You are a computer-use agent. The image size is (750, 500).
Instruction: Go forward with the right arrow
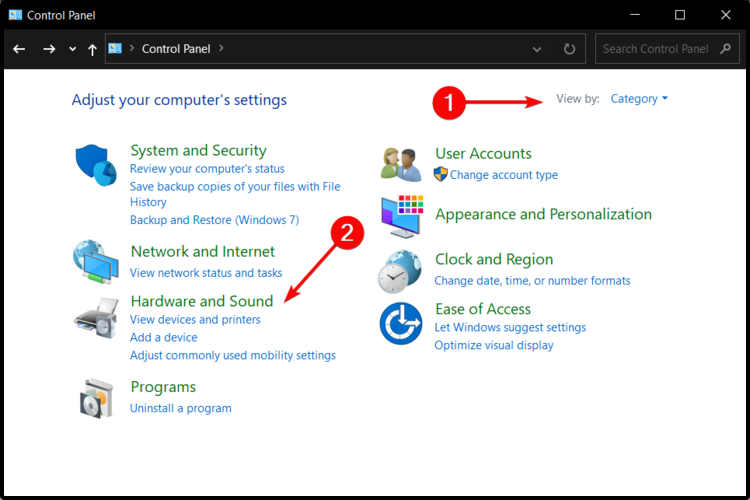(49, 49)
